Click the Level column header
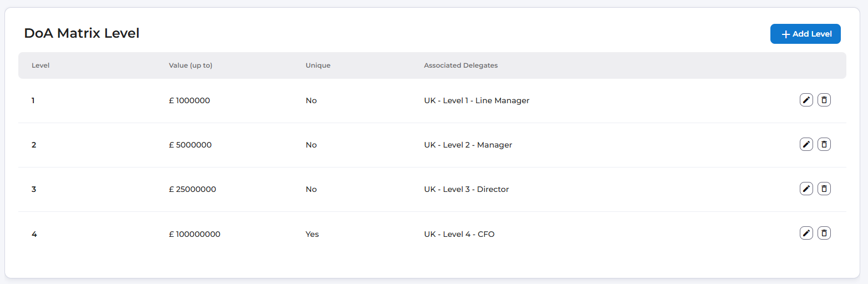 coord(40,65)
